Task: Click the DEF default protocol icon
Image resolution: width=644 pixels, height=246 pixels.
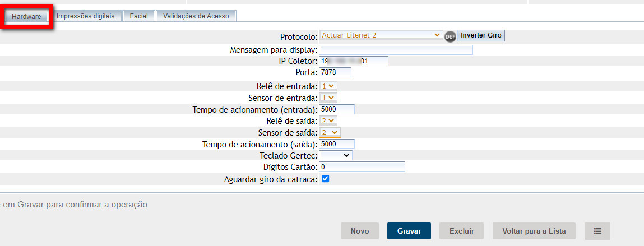Action: coord(450,36)
